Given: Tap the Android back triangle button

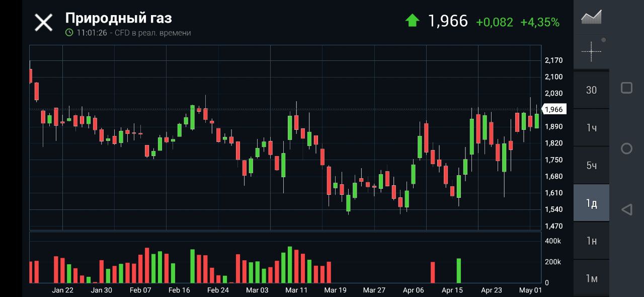Looking at the screenshot, I should point(626,209).
